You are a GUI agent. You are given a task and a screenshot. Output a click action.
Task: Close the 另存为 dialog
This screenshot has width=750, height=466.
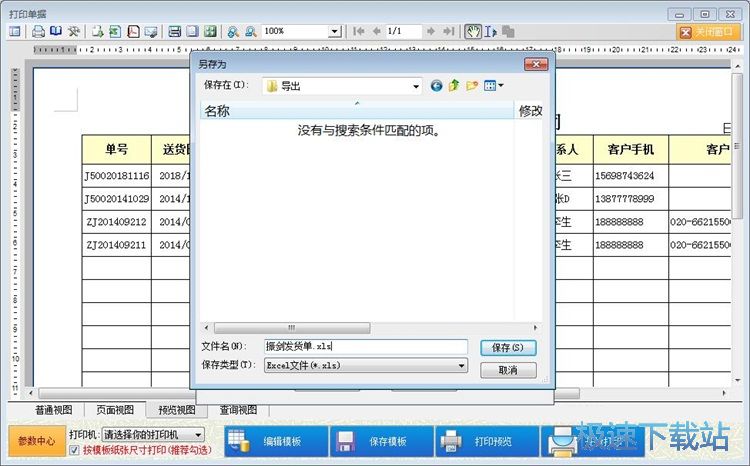coord(536,64)
